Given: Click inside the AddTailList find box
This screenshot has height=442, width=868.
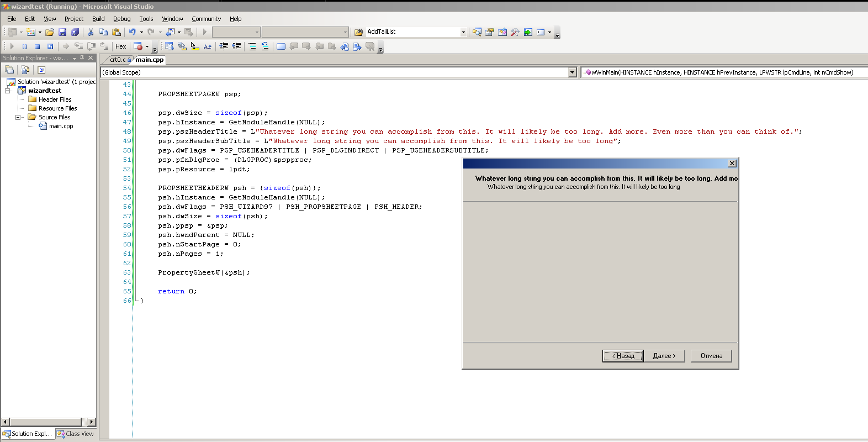Looking at the screenshot, I should [x=412, y=32].
